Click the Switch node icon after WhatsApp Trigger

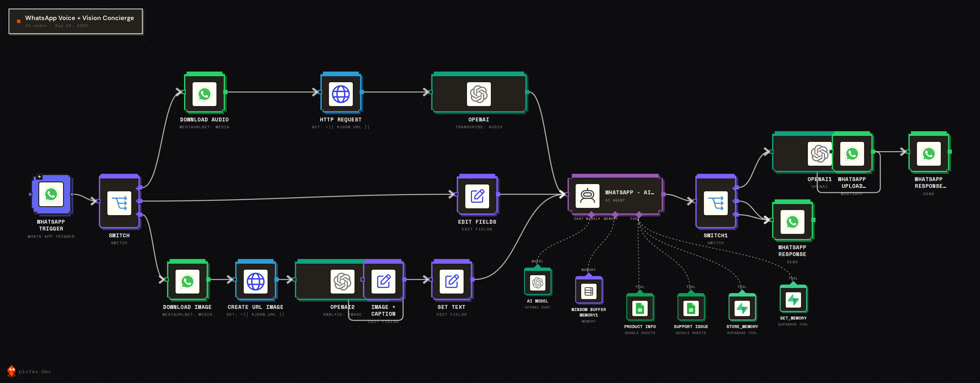(x=120, y=203)
